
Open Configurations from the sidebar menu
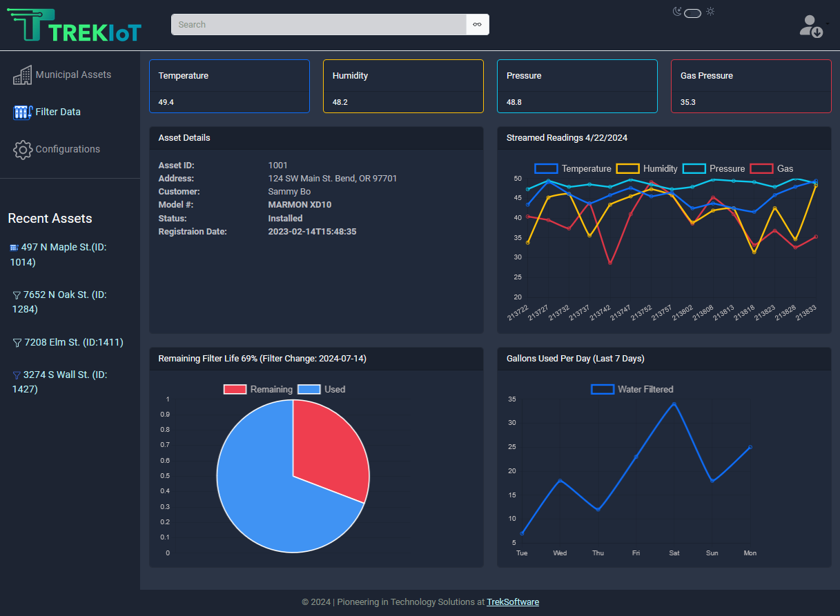tap(68, 149)
